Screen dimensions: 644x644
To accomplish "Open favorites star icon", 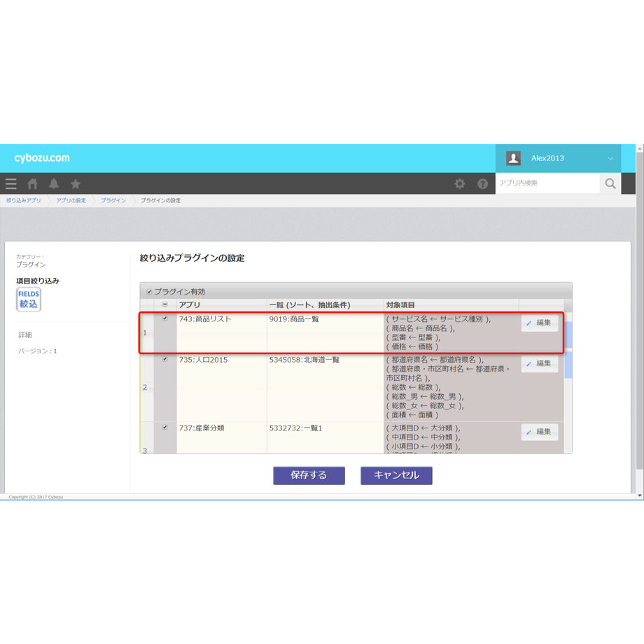I will tap(76, 183).
